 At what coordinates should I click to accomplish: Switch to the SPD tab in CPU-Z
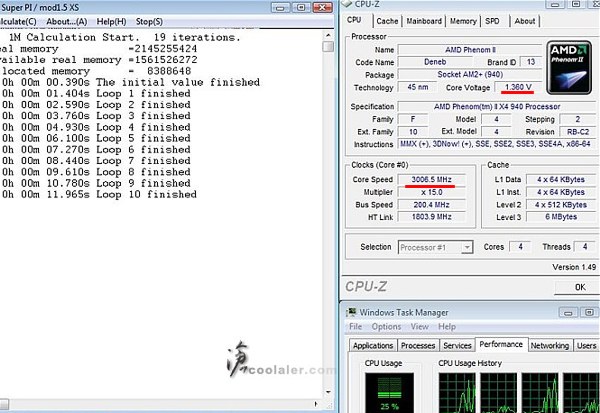coord(492,21)
